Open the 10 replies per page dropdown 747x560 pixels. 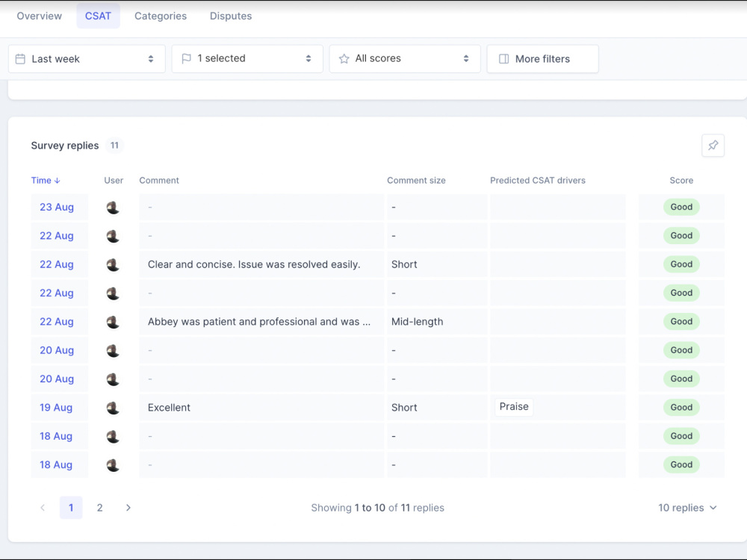coord(687,508)
